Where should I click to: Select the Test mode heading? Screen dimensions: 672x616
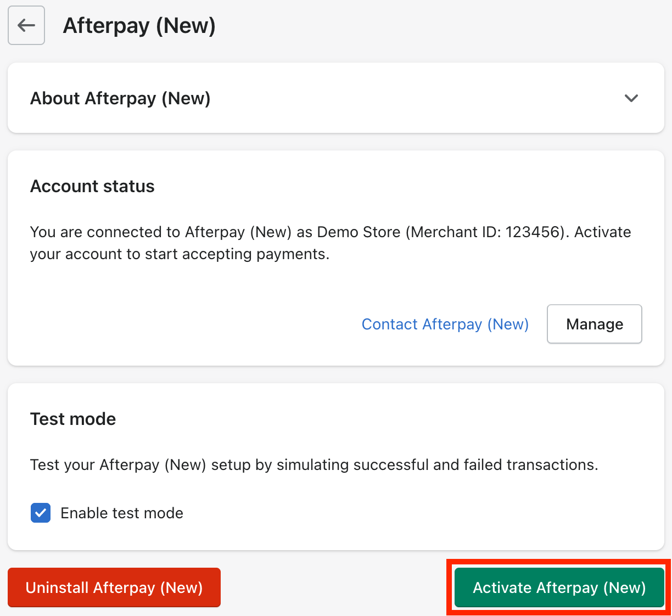pos(73,419)
